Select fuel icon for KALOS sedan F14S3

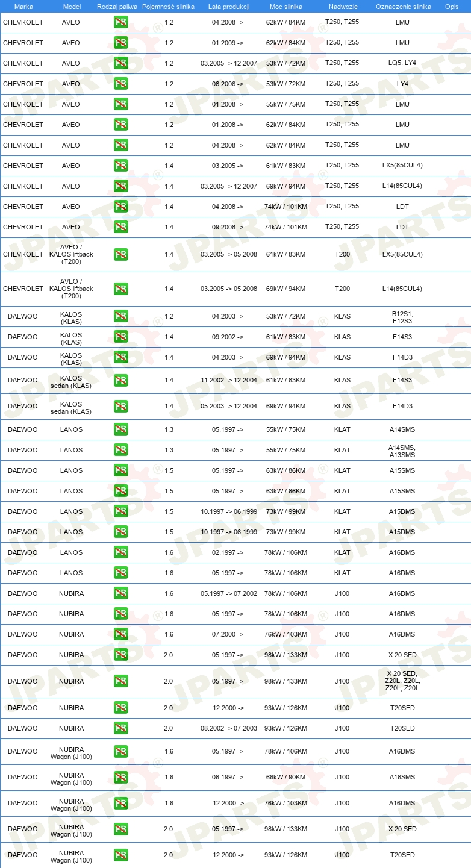(x=120, y=380)
